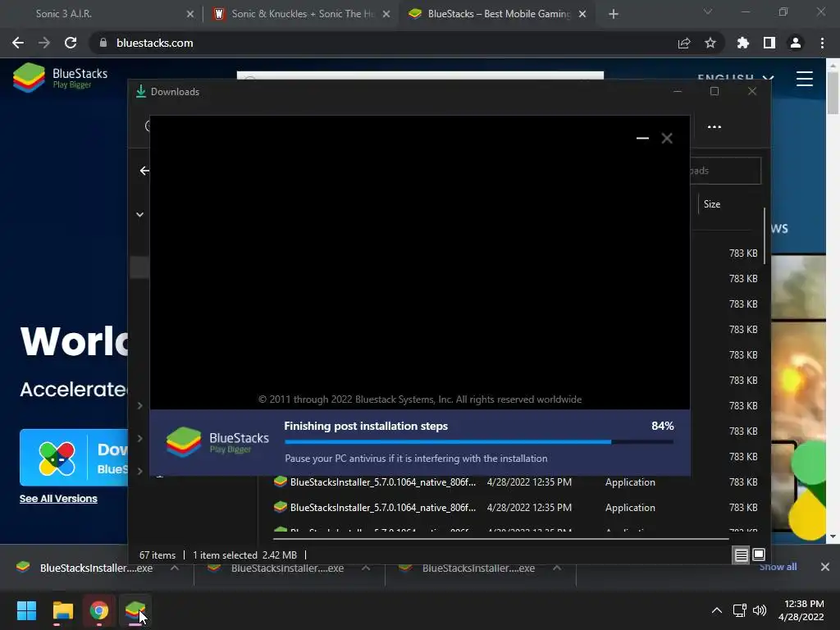Image resolution: width=840 pixels, height=630 pixels.
Task: Open File Explorer from the taskbar
Action: point(62,610)
